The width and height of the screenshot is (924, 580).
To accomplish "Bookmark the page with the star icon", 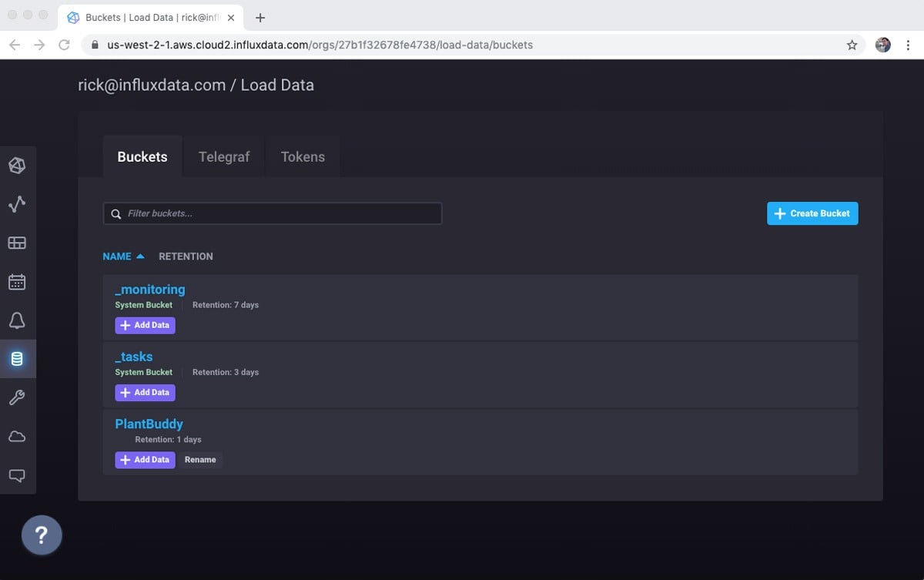I will point(852,45).
